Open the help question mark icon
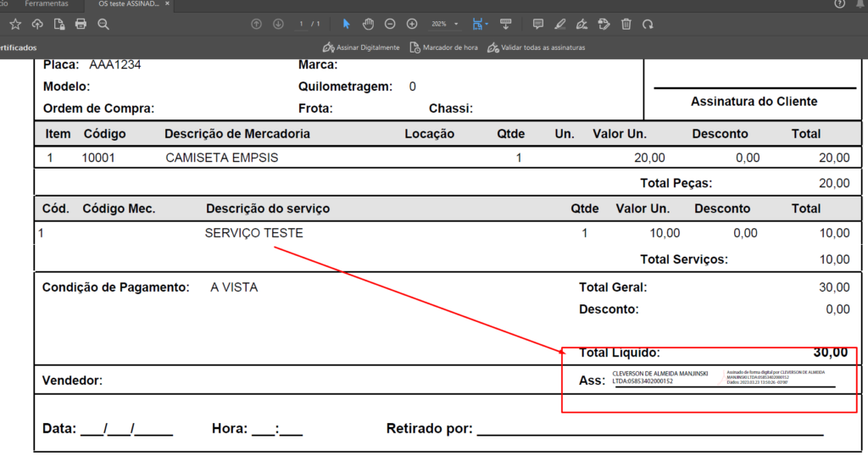This screenshot has height=456, width=868. click(x=840, y=4)
